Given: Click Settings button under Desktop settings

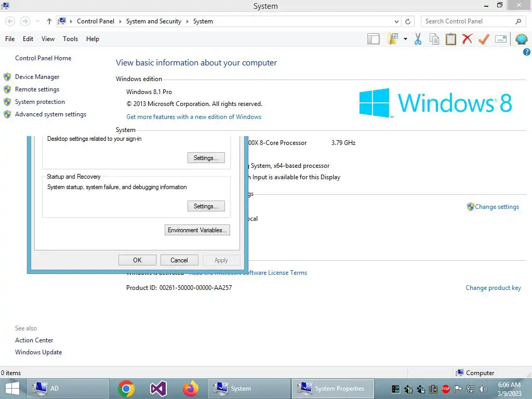Looking at the screenshot, I should coord(206,158).
